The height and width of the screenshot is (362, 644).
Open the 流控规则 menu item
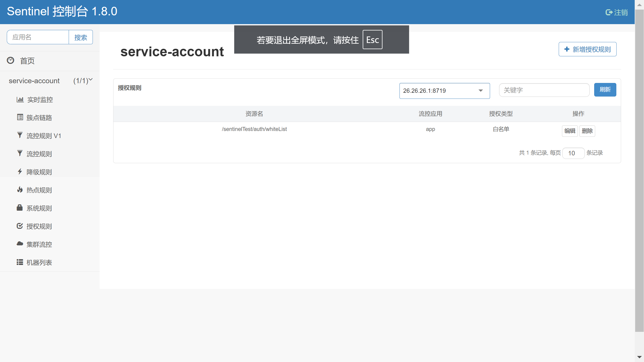39,154
